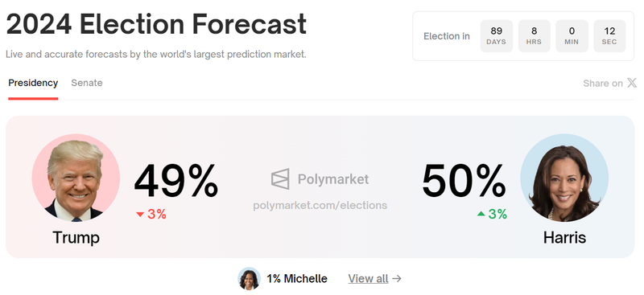This screenshot has width=644, height=295.
Task: Click Michelle's small avatar
Action: coord(250,279)
